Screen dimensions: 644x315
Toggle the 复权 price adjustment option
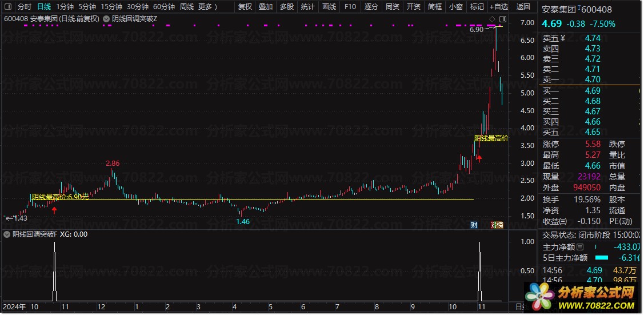coord(245,7)
